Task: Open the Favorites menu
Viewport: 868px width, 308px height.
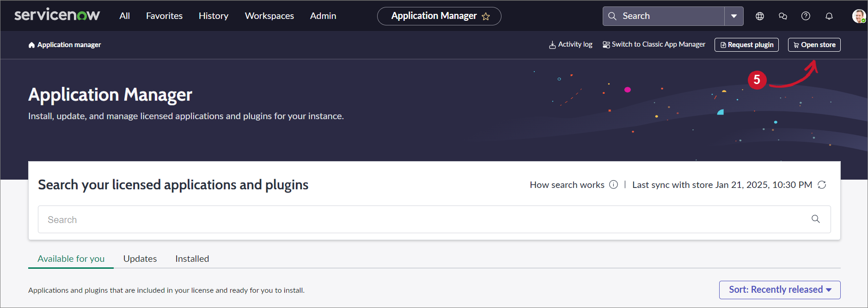Action: coord(165,16)
